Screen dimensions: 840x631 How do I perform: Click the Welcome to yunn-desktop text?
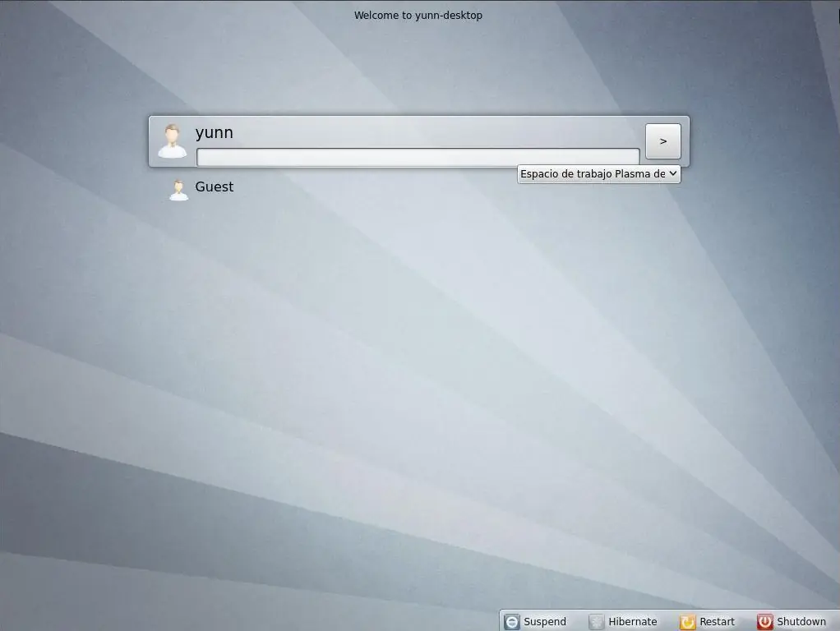pyautogui.click(x=418, y=16)
